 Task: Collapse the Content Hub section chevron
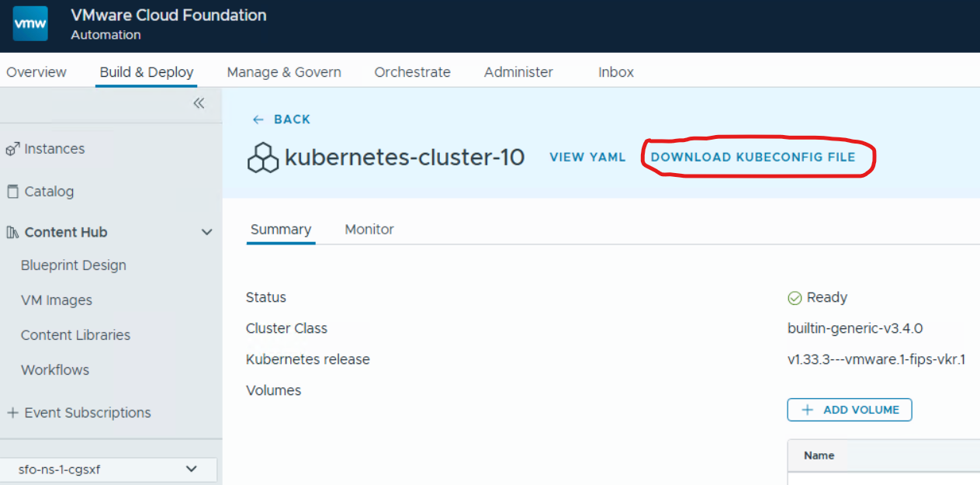206,232
